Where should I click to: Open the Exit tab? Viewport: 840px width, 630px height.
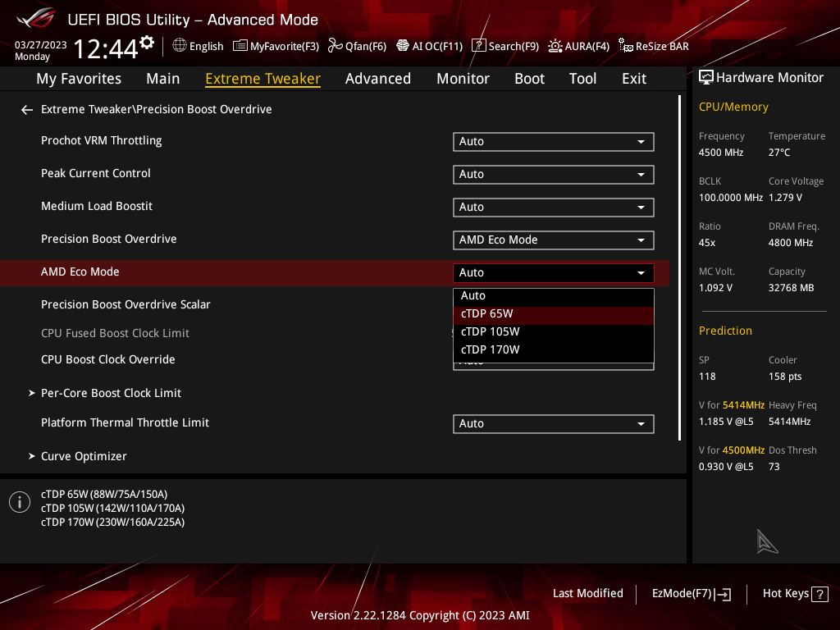pyautogui.click(x=634, y=79)
